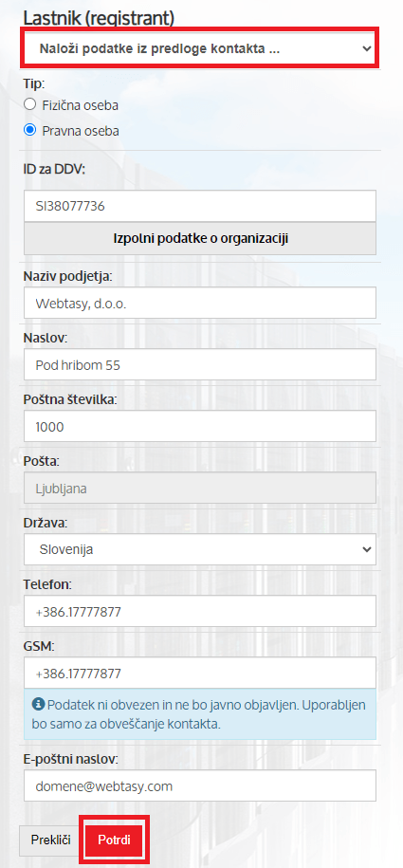Expand the Država country dropdown
Image resolution: width=403 pixels, height=868 pixels.
point(200,549)
